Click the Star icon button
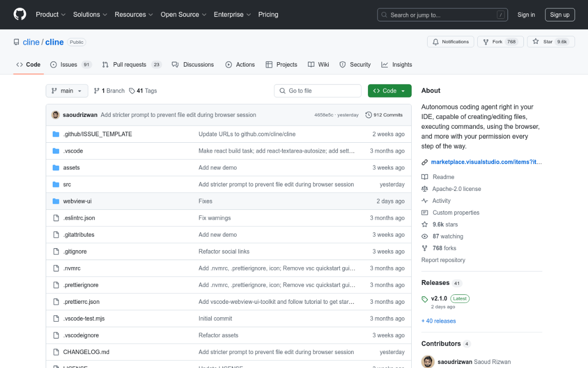The height and width of the screenshot is (368, 588). [x=536, y=42]
